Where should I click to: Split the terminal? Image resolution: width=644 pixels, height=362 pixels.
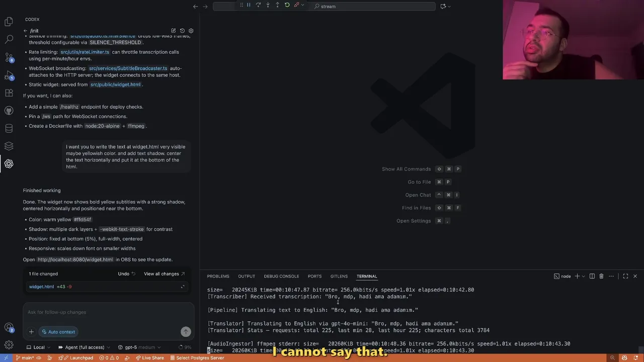[x=592, y=276]
